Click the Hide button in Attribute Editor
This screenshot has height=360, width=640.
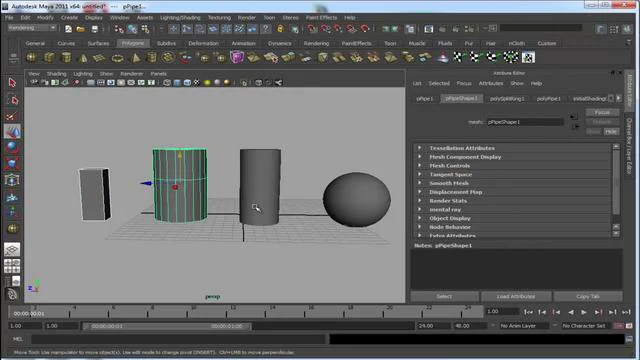point(611,132)
